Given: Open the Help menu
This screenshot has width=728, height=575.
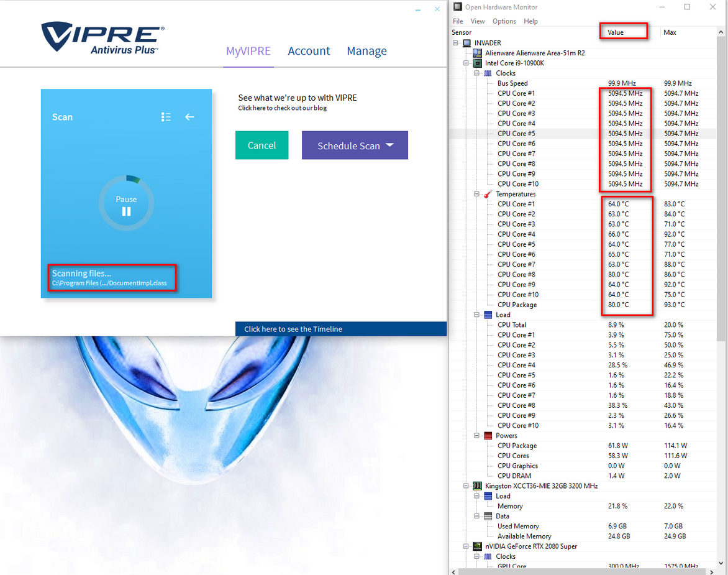Looking at the screenshot, I should tap(530, 21).
